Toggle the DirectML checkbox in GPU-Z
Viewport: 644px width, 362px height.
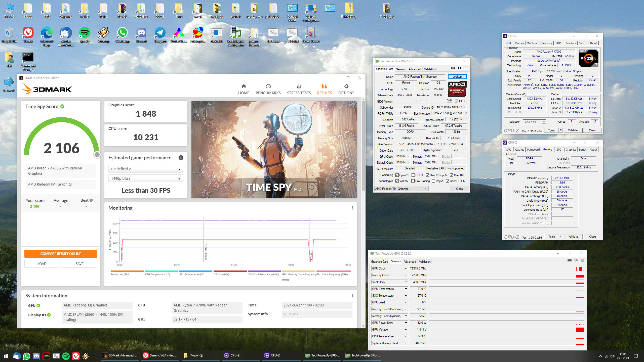452,175
